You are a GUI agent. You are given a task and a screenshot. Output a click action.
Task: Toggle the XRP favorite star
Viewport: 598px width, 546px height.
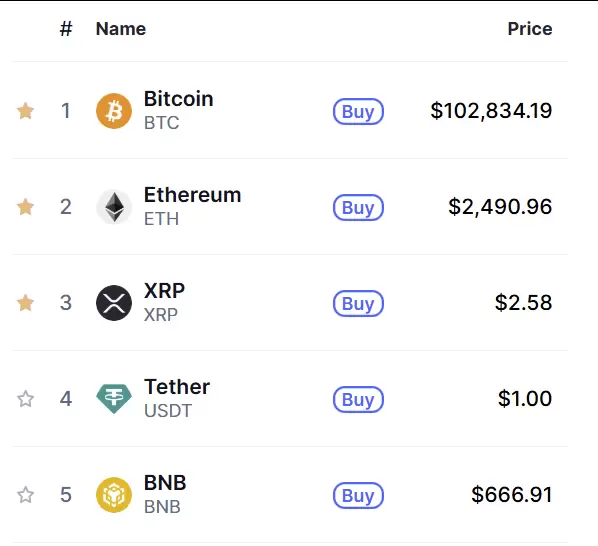pos(26,303)
